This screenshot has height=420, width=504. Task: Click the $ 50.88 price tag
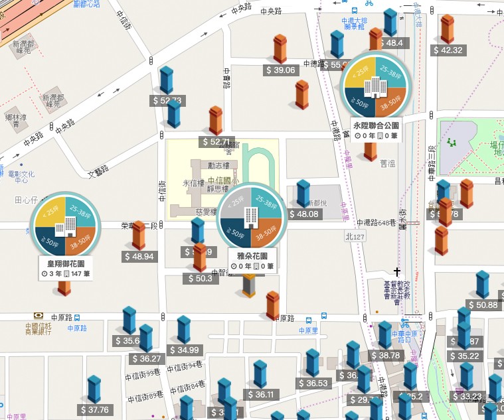tap(483, 305)
